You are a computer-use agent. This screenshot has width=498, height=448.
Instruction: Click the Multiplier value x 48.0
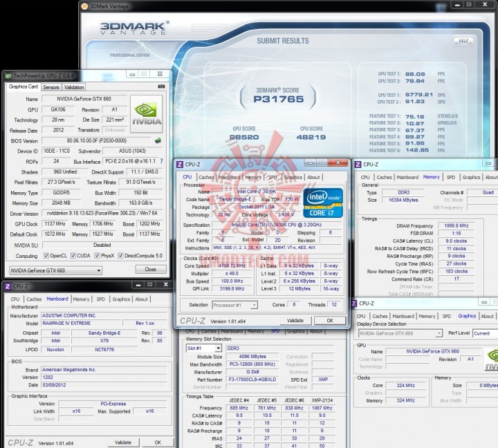tap(232, 273)
